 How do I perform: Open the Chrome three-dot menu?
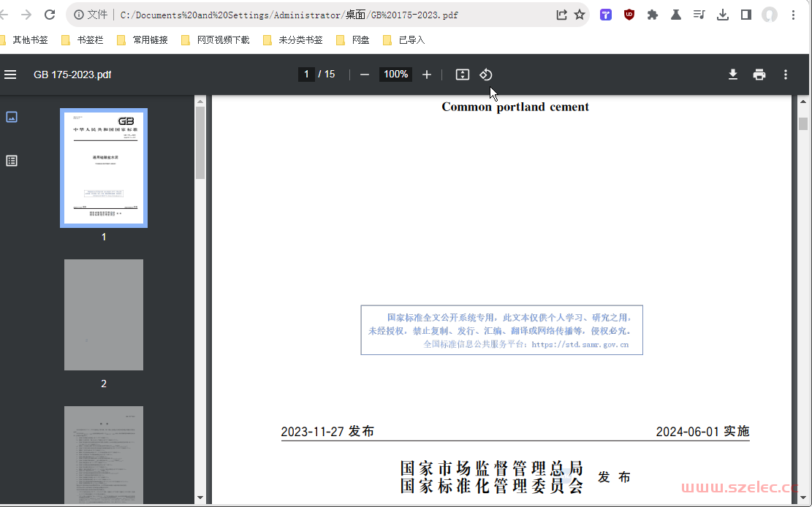point(793,15)
